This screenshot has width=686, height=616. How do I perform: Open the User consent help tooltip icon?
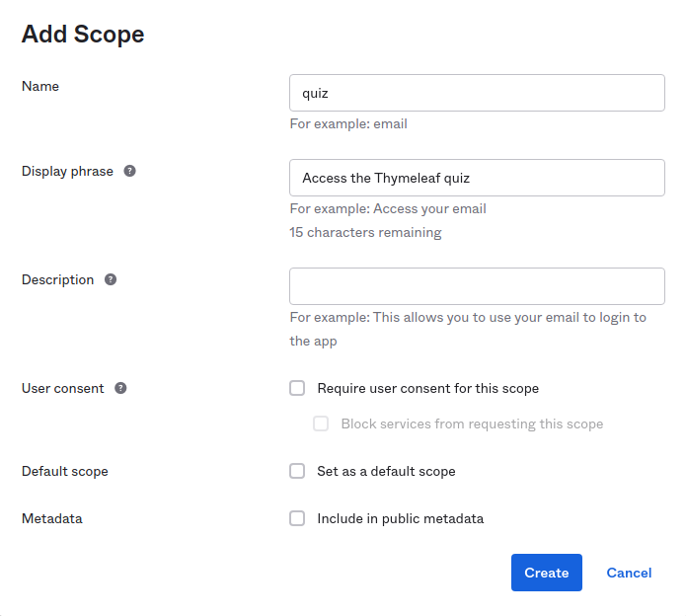120,388
